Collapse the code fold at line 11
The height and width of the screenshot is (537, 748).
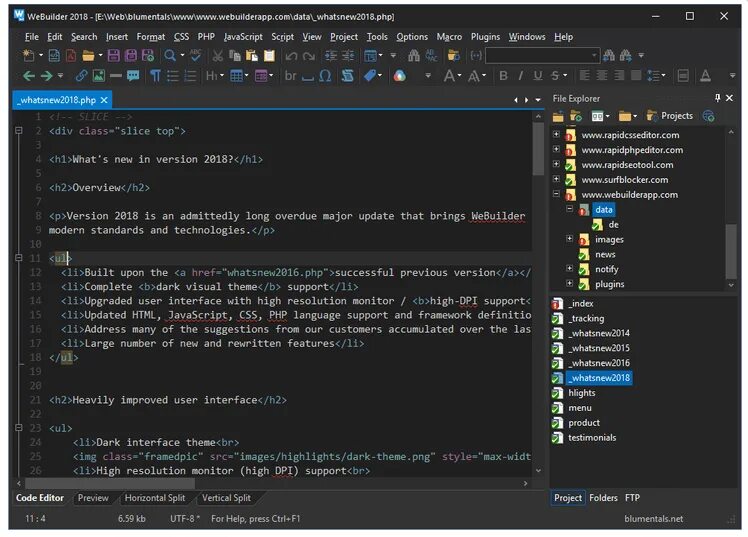[19, 258]
